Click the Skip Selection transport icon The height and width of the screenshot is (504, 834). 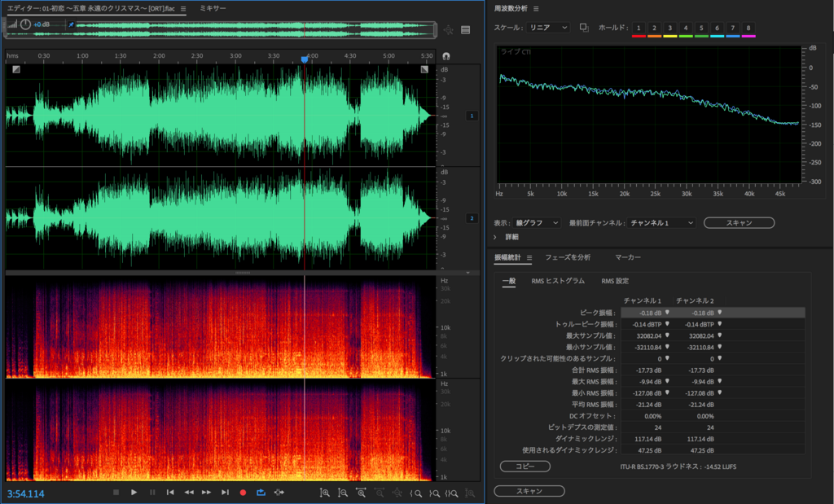[x=279, y=493]
